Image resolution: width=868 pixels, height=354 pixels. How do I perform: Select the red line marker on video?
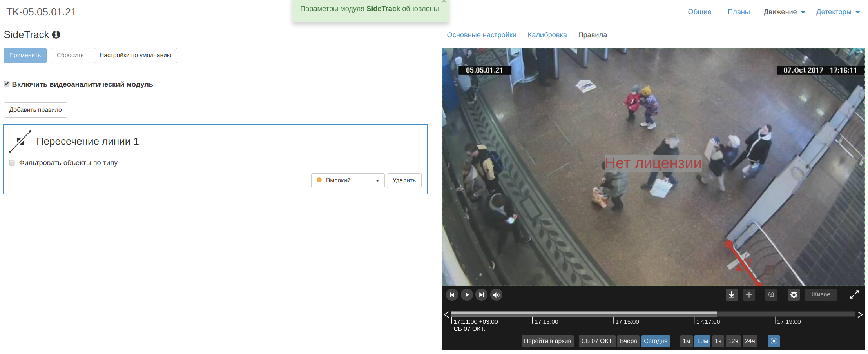[x=743, y=263]
